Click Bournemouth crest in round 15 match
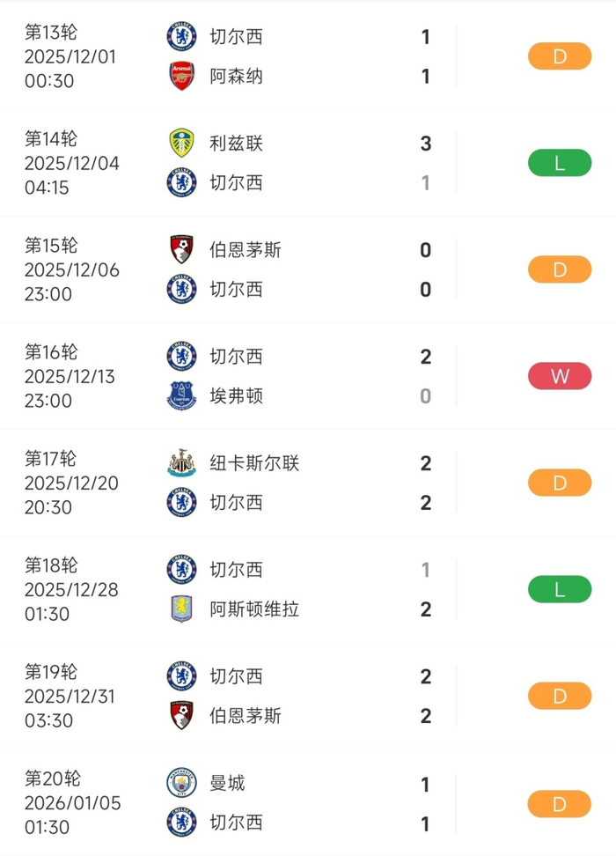 (x=181, y=250)
